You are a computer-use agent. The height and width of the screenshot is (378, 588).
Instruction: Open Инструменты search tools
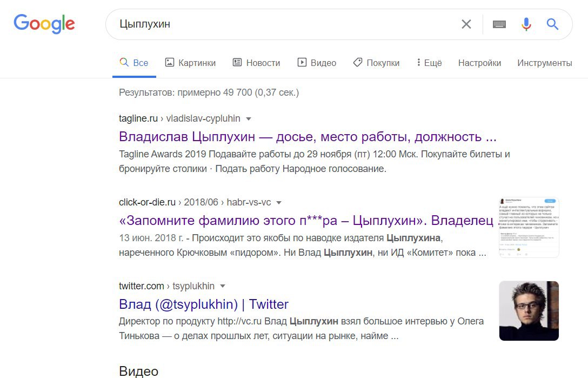[x=544, y=63]
